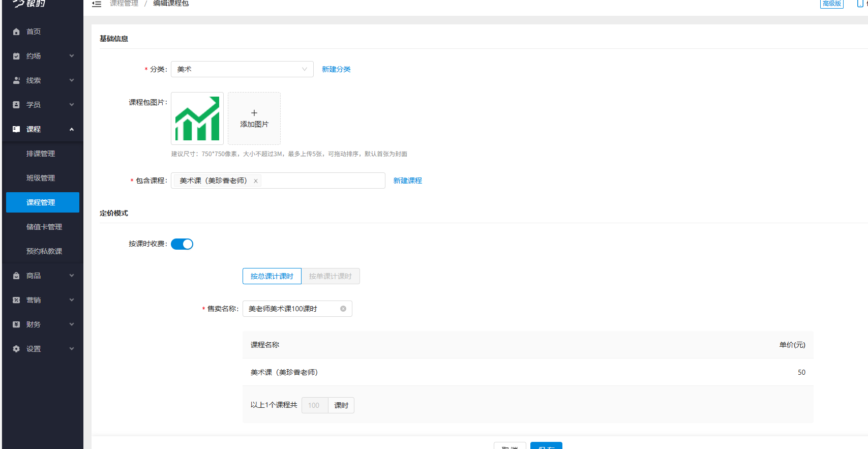Screen dimensions: 868x449
Task: Open 课程管理 submenu item
Action: pyautogui.click(x=43, y=202)
